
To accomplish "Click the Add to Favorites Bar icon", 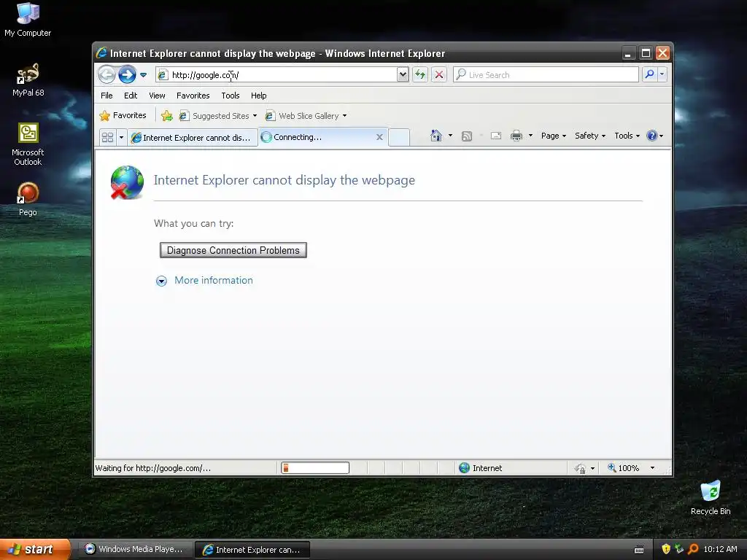I will (167, 116).
